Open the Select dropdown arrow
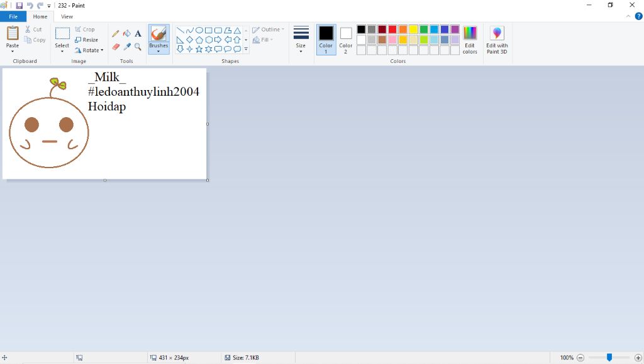The width and height of the screenshot is (644, 364). [x=62, y=52]
